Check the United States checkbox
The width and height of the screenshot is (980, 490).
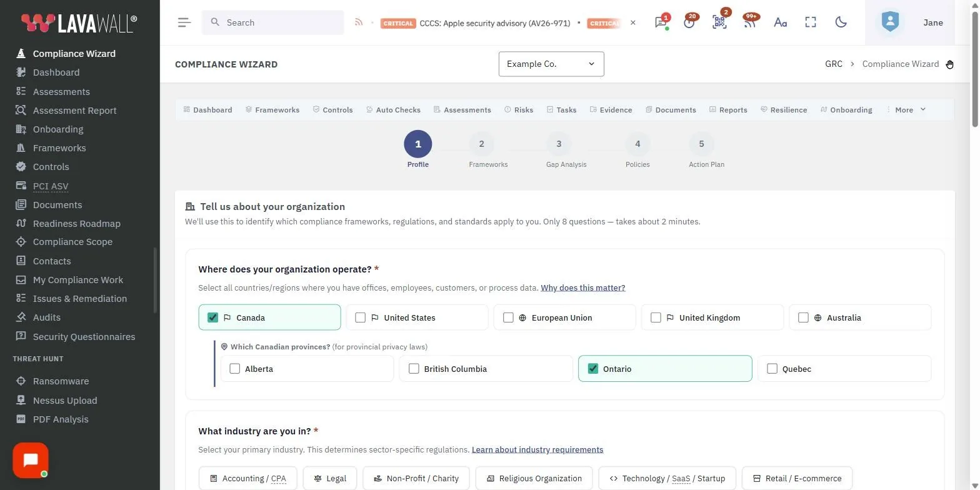[x=360, y=317]
